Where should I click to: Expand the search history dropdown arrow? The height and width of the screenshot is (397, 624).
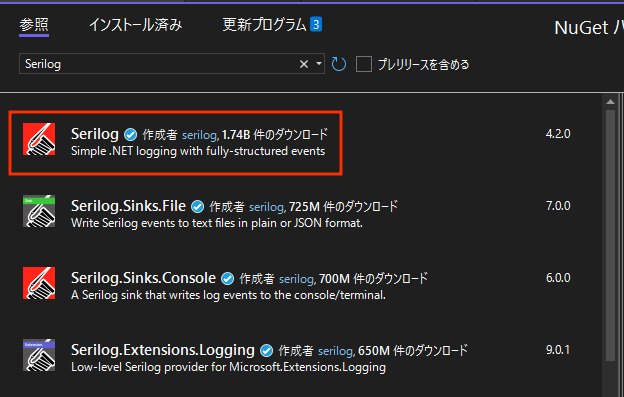[x=319, y=64]
